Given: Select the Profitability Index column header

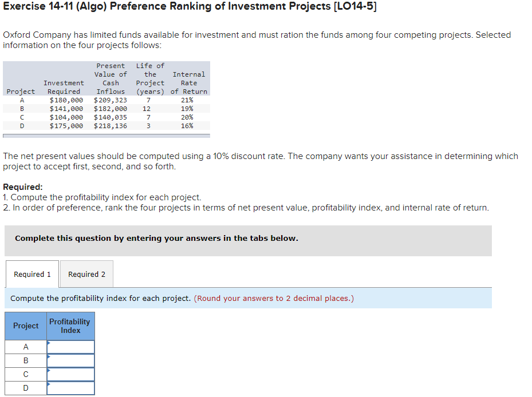Looking at the screenshot, I should [70, 325].
